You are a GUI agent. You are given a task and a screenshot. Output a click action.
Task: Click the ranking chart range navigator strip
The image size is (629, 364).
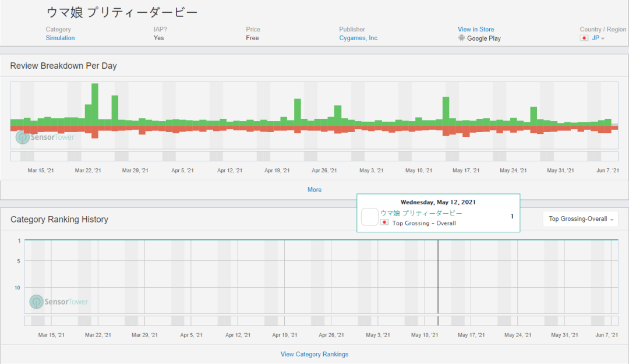point(321,321)
